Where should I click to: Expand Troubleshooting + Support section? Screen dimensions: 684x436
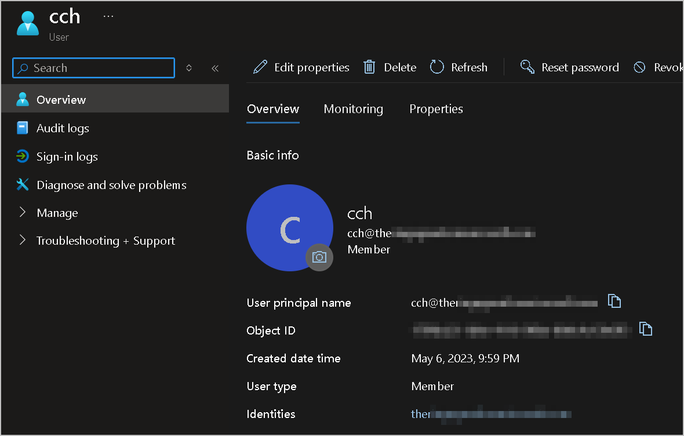(105, 241)
